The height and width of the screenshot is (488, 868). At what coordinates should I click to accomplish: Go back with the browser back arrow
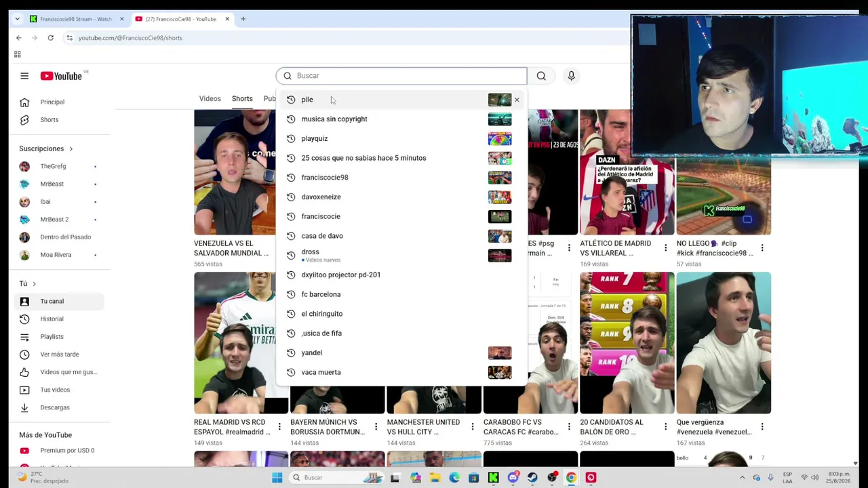click(19, 38)
